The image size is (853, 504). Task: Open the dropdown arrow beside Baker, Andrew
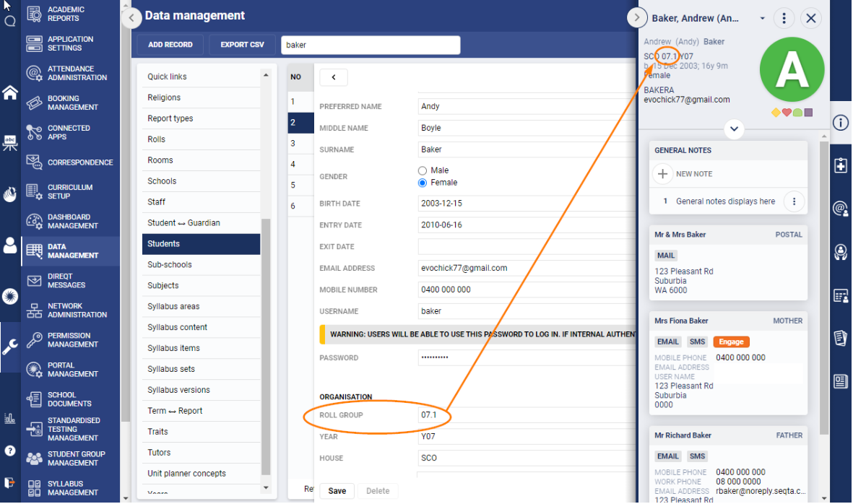click(x=762, y=19)
